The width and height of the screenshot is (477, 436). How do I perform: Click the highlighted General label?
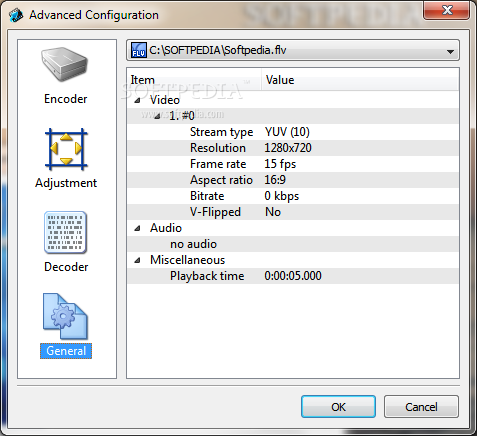point(66,351)
